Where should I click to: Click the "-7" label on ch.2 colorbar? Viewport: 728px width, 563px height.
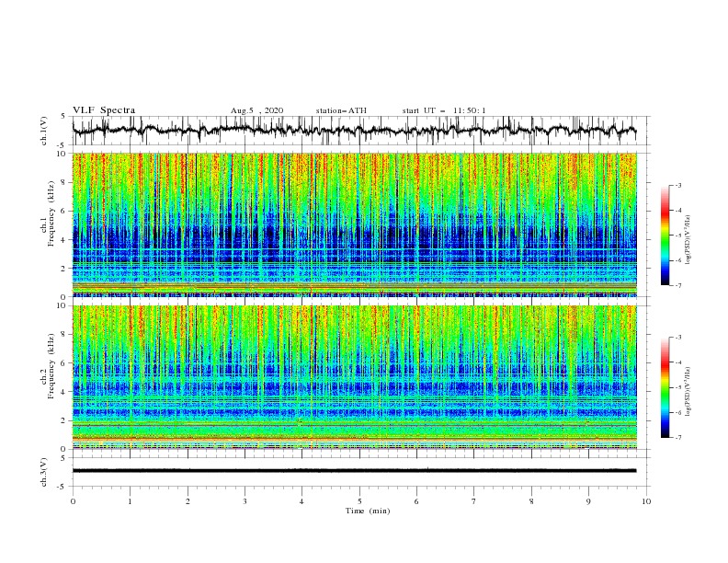[x=677, y=438]
